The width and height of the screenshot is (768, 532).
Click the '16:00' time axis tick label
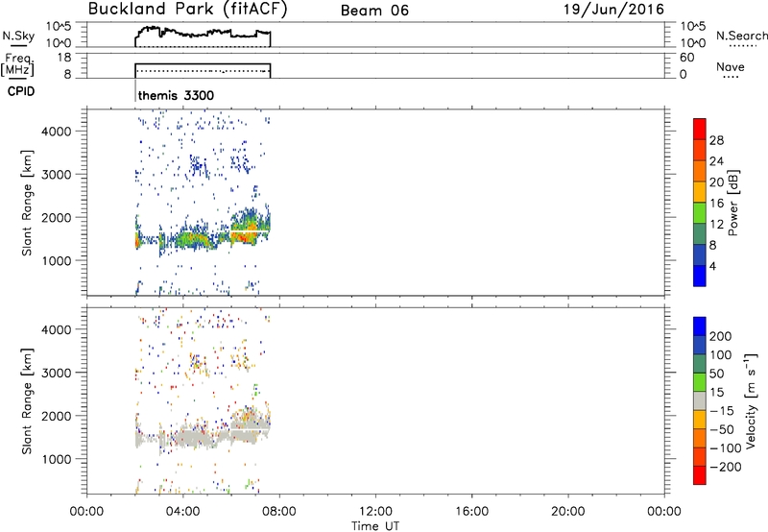(471, 512)
